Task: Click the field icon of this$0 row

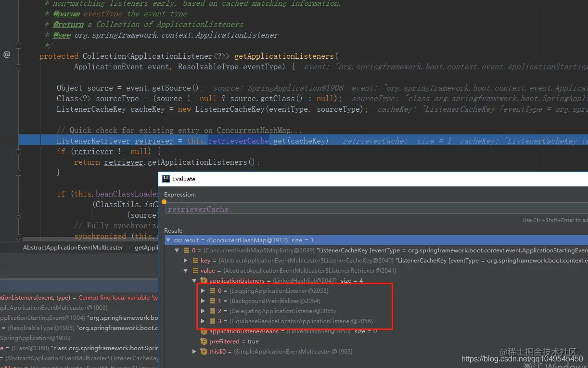Action: (204, 352)
